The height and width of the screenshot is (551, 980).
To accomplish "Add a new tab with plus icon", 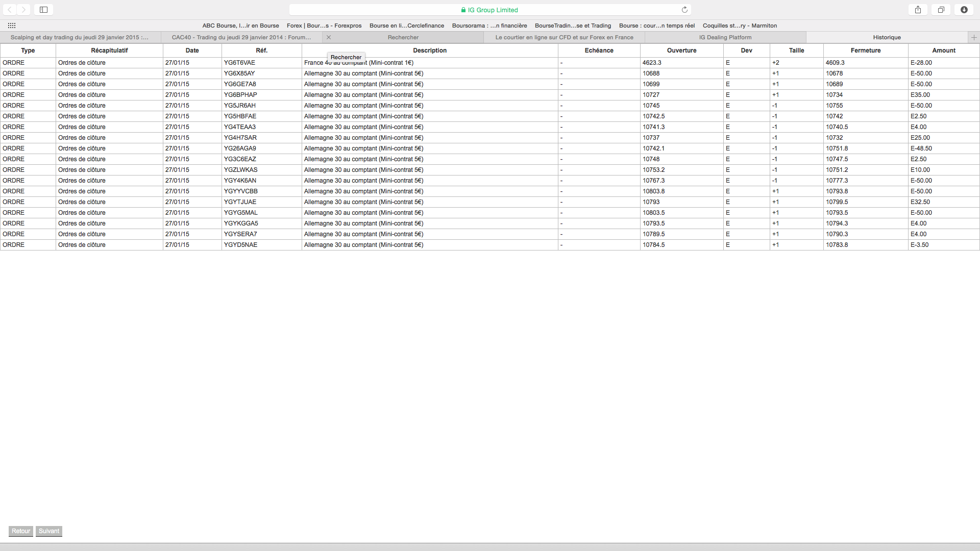I will (974, 37).
